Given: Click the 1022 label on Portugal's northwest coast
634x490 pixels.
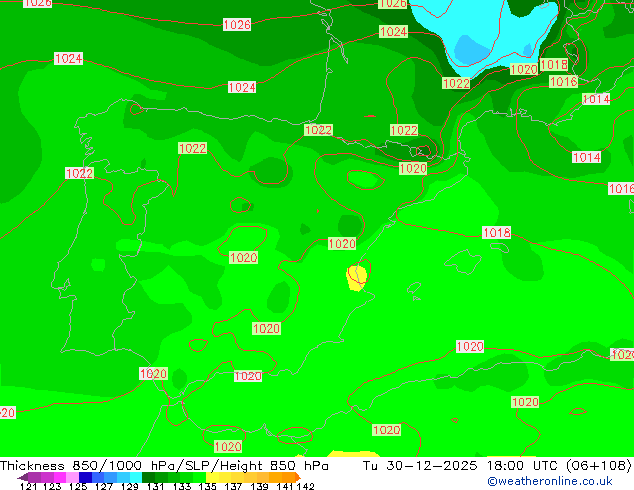Looking at the screenshot, I should click(79, 173).
